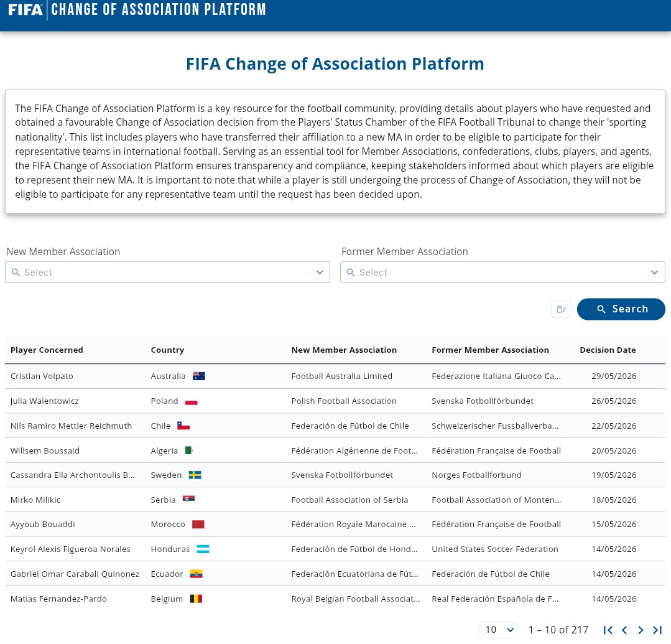Click decision date 20/05/2026
671x644 pixels.
[614, 450]
